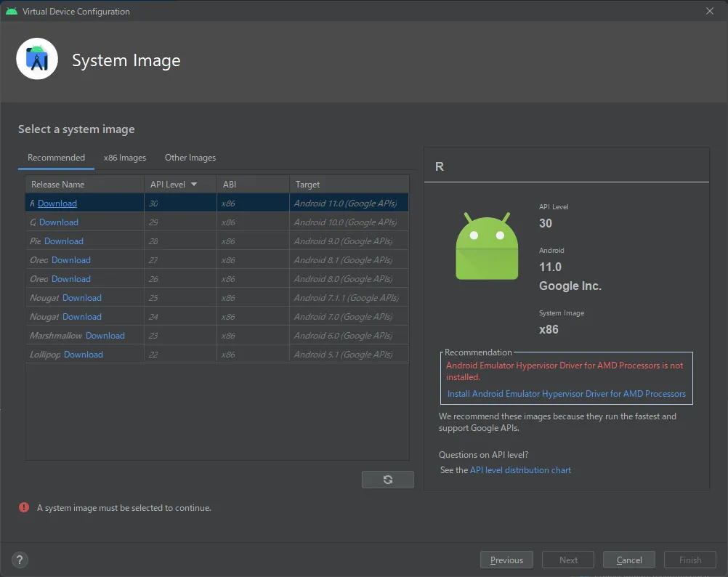Select the Recommended tab
The width and height of the screenshot is (728, 577).
[56, 158]
